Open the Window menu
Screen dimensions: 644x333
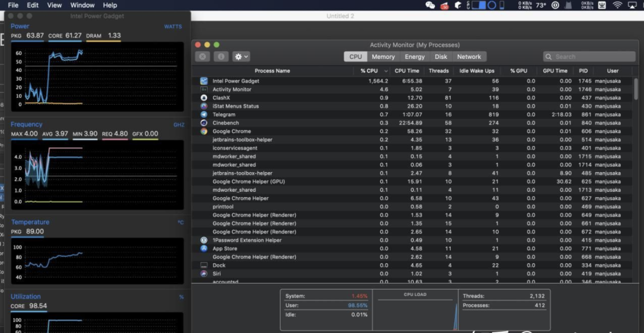point(81,5)
